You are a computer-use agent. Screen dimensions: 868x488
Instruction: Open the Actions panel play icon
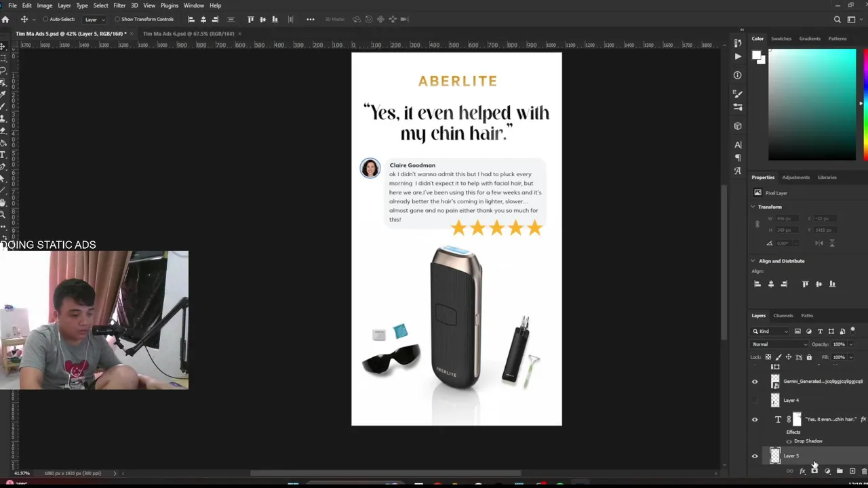738,56
